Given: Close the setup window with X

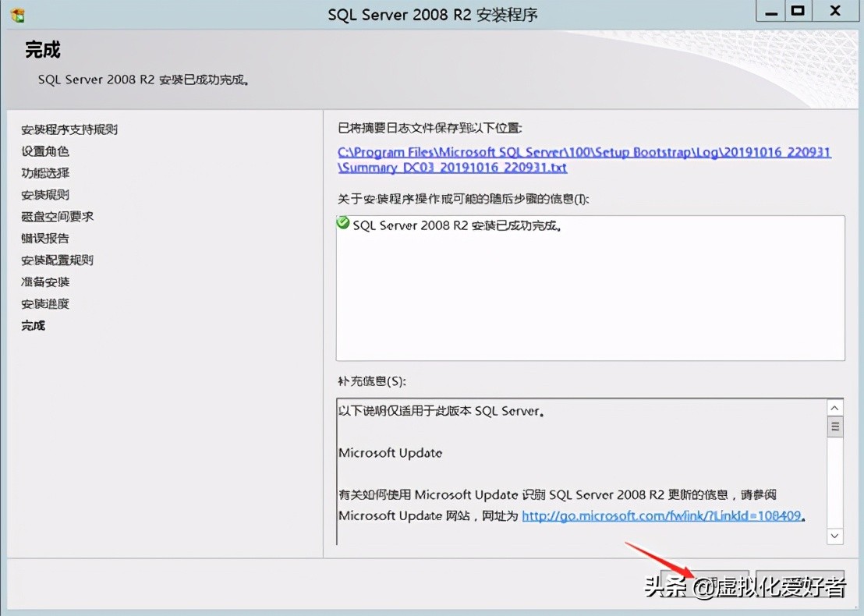Looking at the screenshot, I should click(x=835, y=11).
